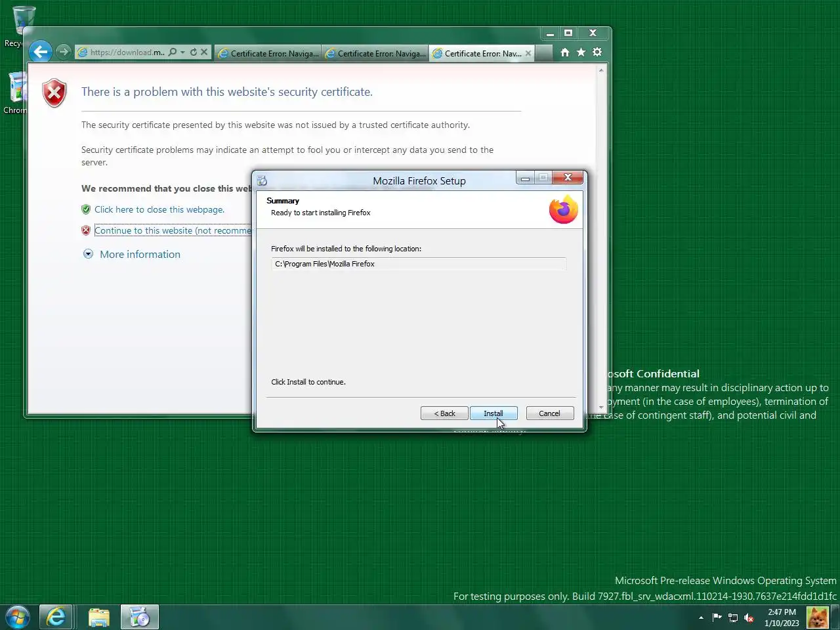Click the dog user picture in the taskbar
The image size is (840, 630).
click(x=818, y=618)
